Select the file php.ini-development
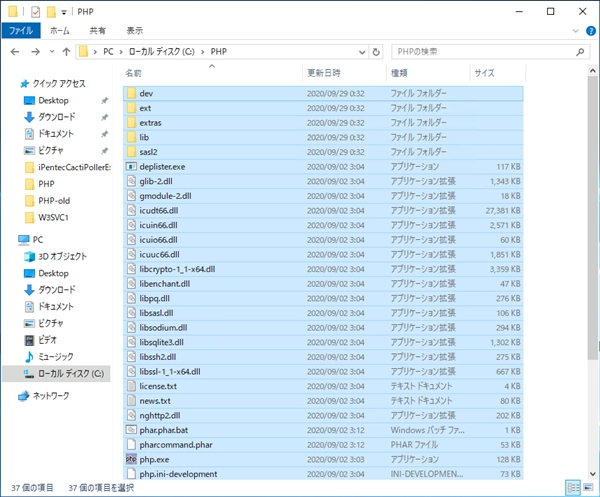The image size is (600, 497). click(x=323, y=474)
